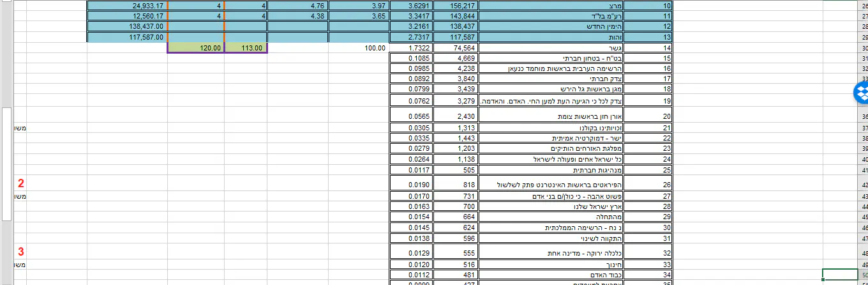Viewport: 868px width, 285px height.
Task: Click the vertical scrollbar thumb on the left
Action: click(6, 163)
